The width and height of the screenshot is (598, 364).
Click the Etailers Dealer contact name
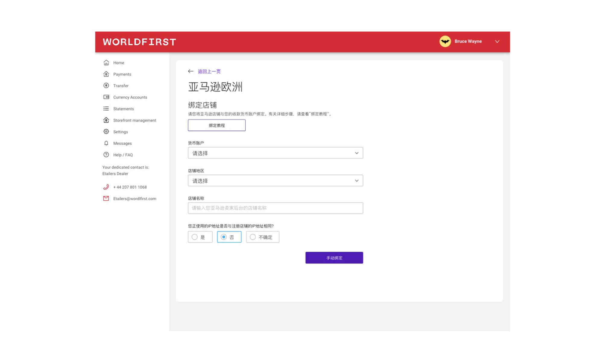coord(115,174)
